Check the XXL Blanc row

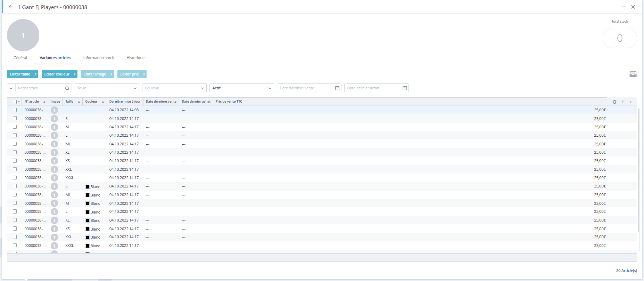pos(15,237)
